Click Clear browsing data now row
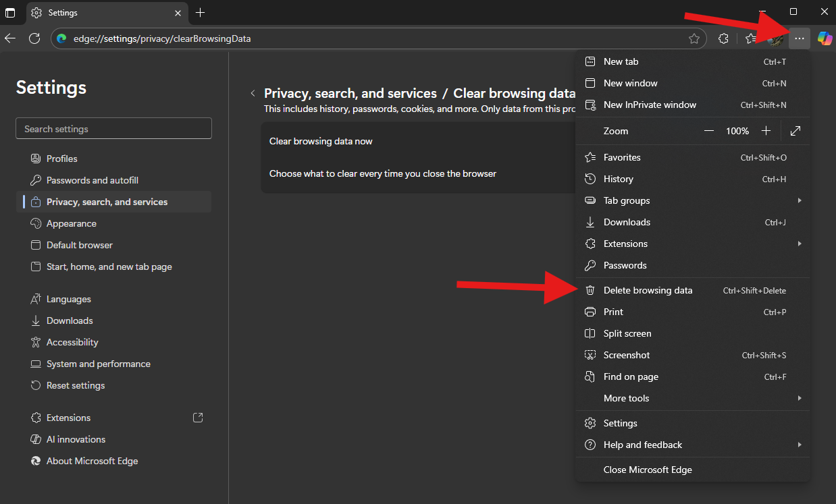This screenshot has width=836, height=504. click(418, 141)
